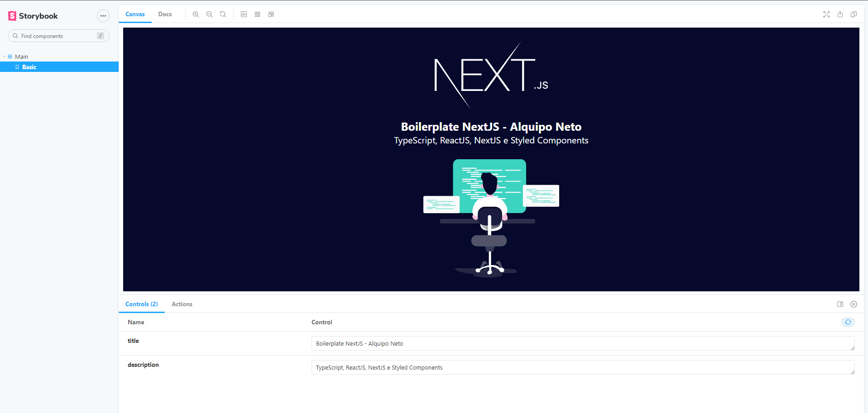Screen dimensions: 868x413
Task: Click the NEXT.js logo in preview
Action: coord(491,76)
